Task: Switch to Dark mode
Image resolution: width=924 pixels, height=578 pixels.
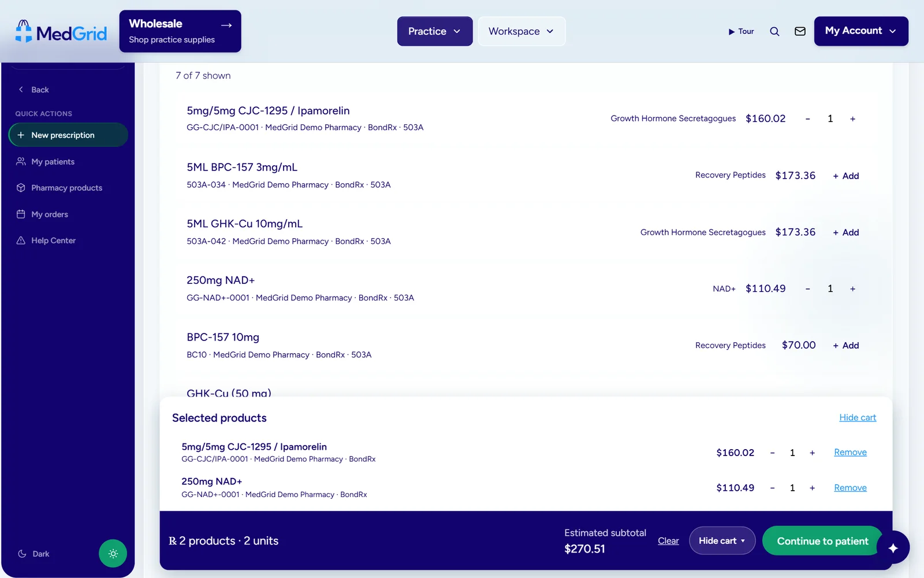Action: coord(33,554)
